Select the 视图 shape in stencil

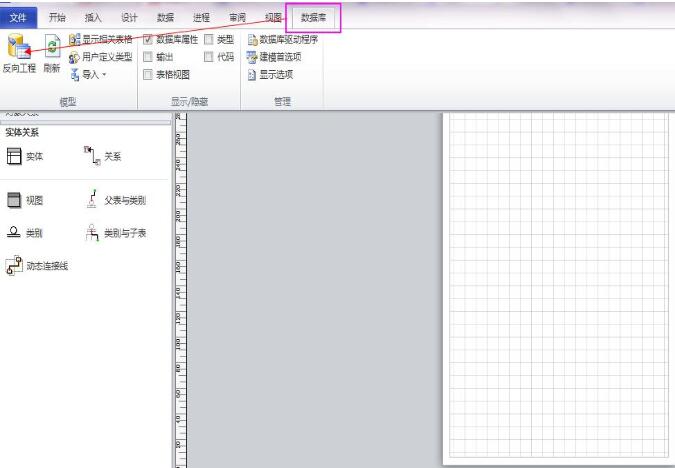click(x=25, y=200)
